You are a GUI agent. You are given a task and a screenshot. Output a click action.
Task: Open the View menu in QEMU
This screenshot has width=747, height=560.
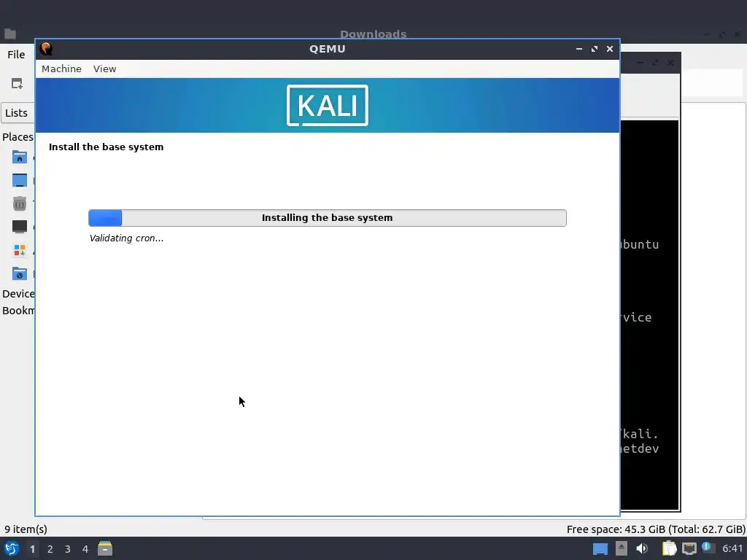pos(105,69)
